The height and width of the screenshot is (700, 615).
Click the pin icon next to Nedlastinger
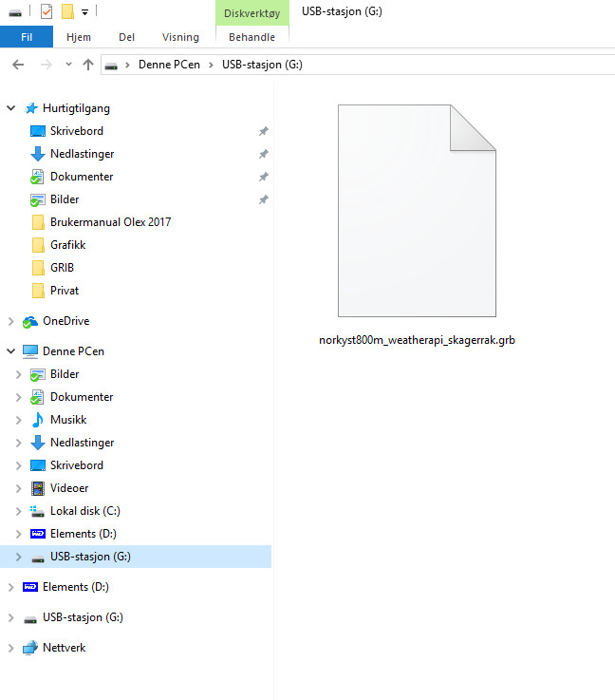[x=264, y=154]
